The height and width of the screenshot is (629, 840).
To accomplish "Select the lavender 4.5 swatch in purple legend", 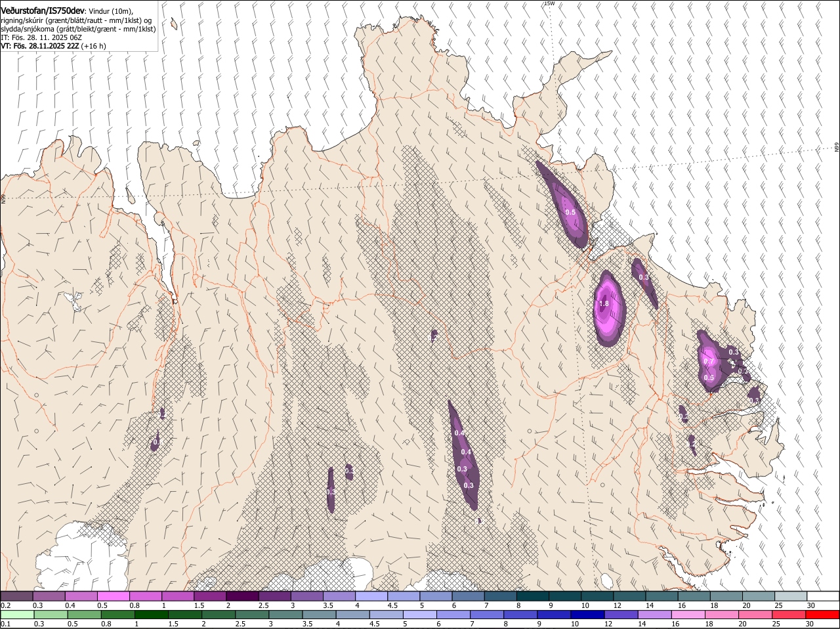I will (402, 596).
